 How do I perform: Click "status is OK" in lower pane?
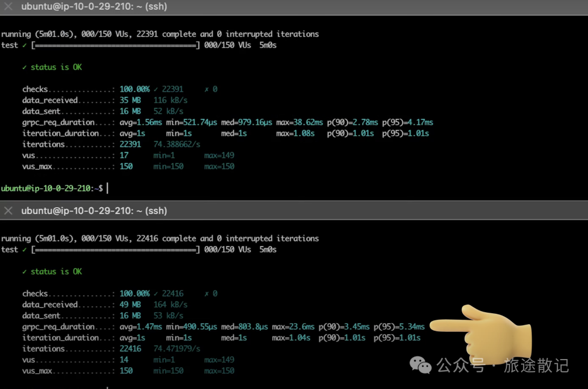[x=56, y=271]
